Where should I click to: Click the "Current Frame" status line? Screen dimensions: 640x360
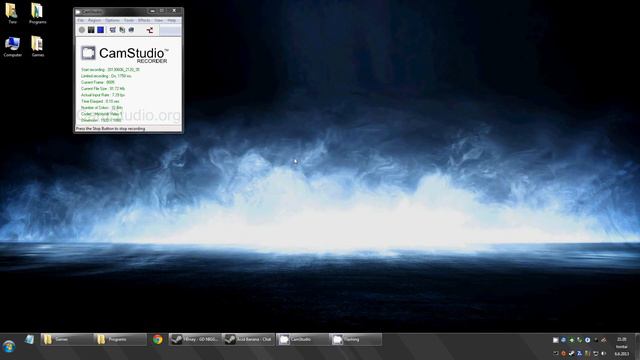pyautogui.click(x=98, y=82)
